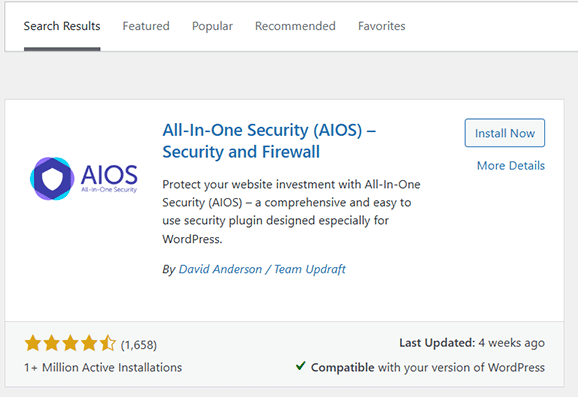
Task: View the Favorites tab
Action: (x=382, y=26)
